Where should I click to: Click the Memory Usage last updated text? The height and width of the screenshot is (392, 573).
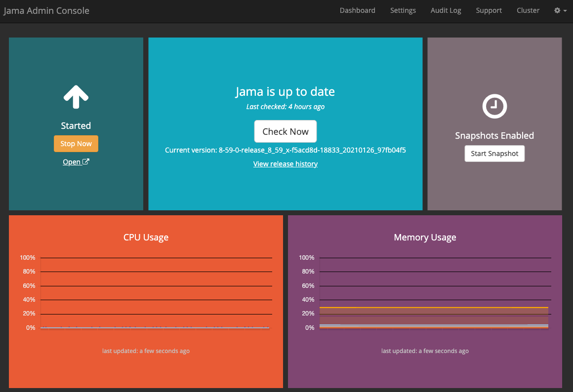click(425, 351)
